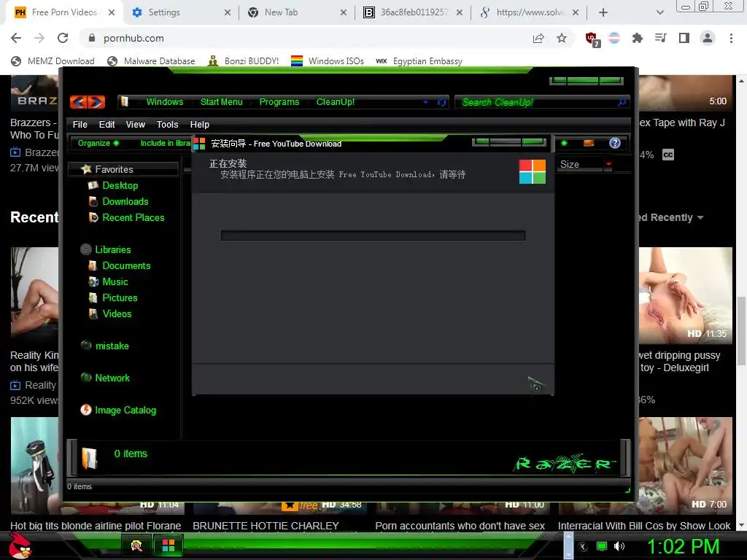
Task: Click the magnifier in Search CleanUp! box
Action: [x=622, y=102]
